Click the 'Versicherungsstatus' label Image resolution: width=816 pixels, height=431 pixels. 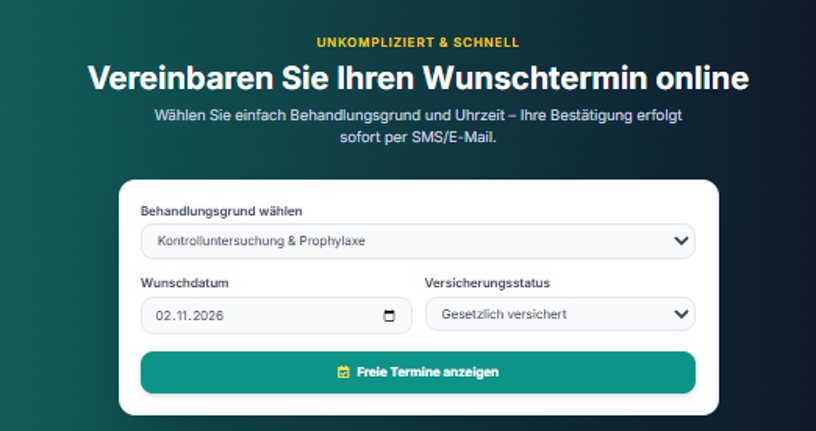tap(487, 283)
